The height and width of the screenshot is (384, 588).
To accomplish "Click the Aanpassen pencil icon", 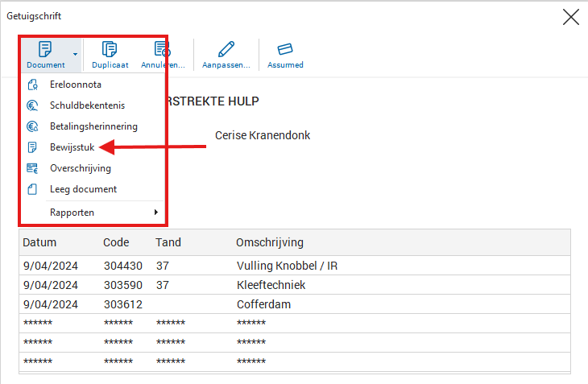I will tap(226, 49).
